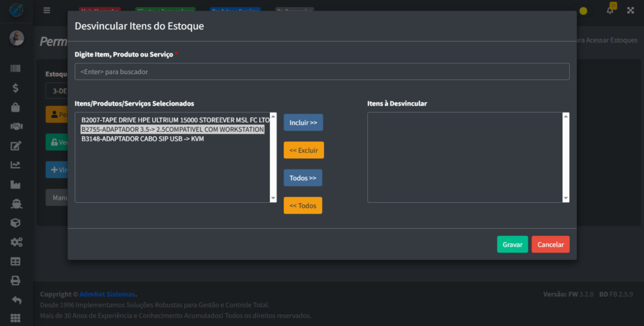Click the barcode icon in the sidebar
Viewport: 644px width, 326px height.
click(16, 68)
